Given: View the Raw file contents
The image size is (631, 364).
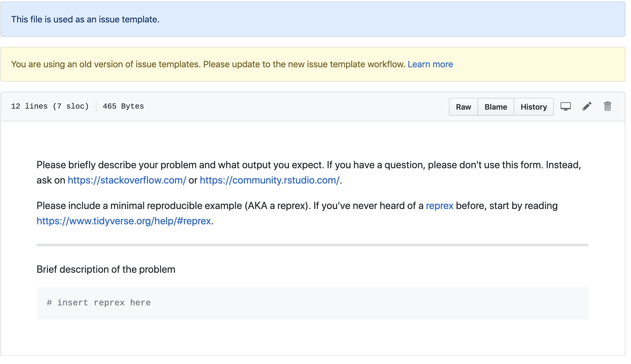Looking at the screenshot, I should (x=463, y=107).
